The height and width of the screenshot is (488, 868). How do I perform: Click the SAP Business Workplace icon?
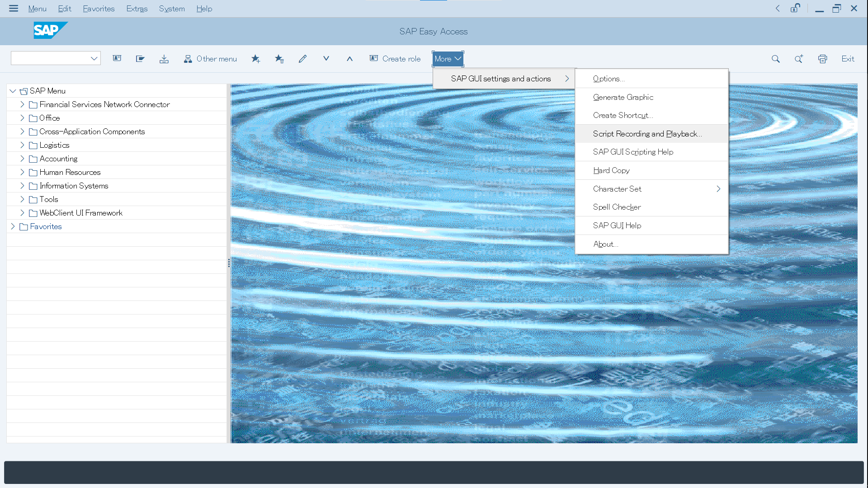pos(140,59)
